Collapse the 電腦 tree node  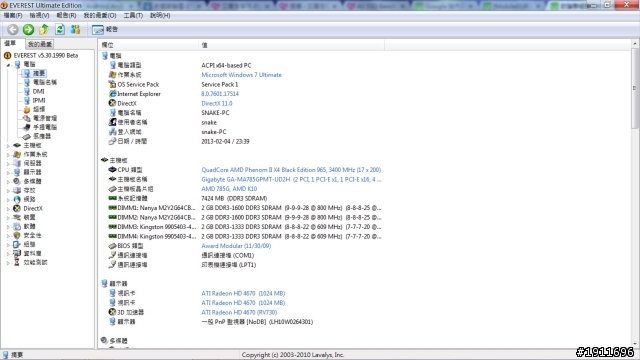[x=8, y=64]
